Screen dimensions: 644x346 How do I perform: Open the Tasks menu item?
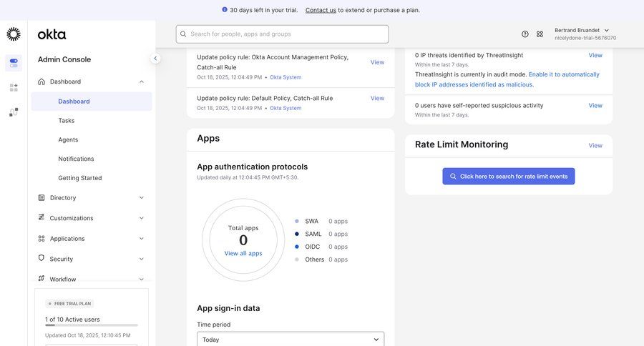(x=66, y=121)
